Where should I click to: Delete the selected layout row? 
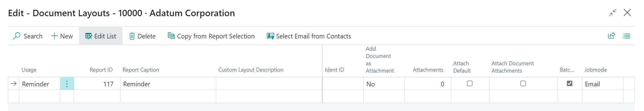(142, 36)
